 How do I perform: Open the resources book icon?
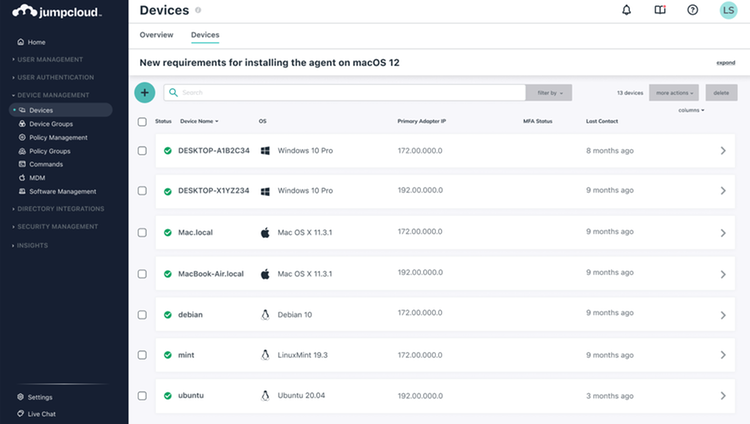click(660, 10)
